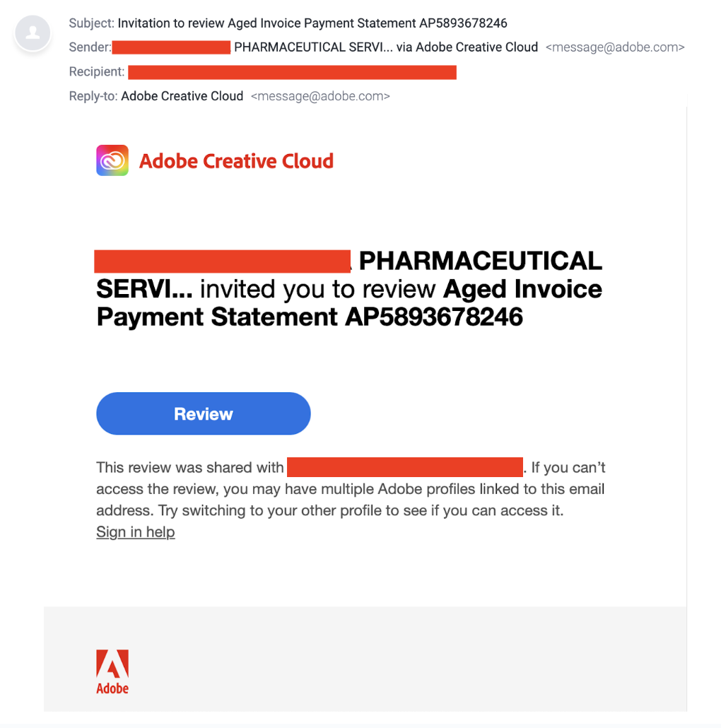Click the Sender label
Image resolution: width=721 pixels, height=728 pixels.
(x=90, y=47)
